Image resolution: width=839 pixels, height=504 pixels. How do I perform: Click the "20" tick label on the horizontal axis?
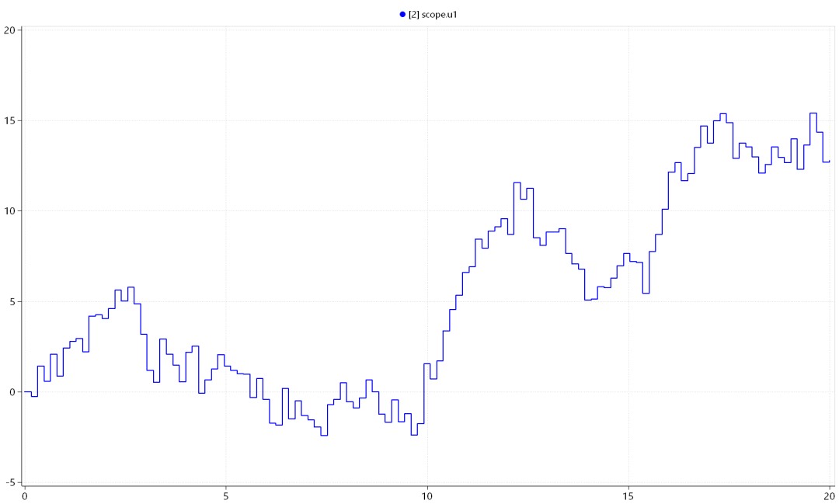pyautogui.click(x=830, y=496)
